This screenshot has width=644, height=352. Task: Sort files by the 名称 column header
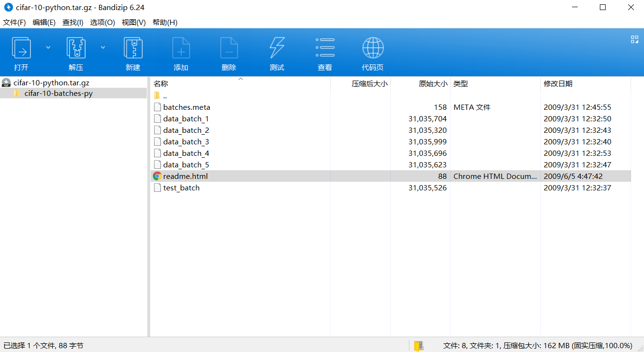[161, 83]
